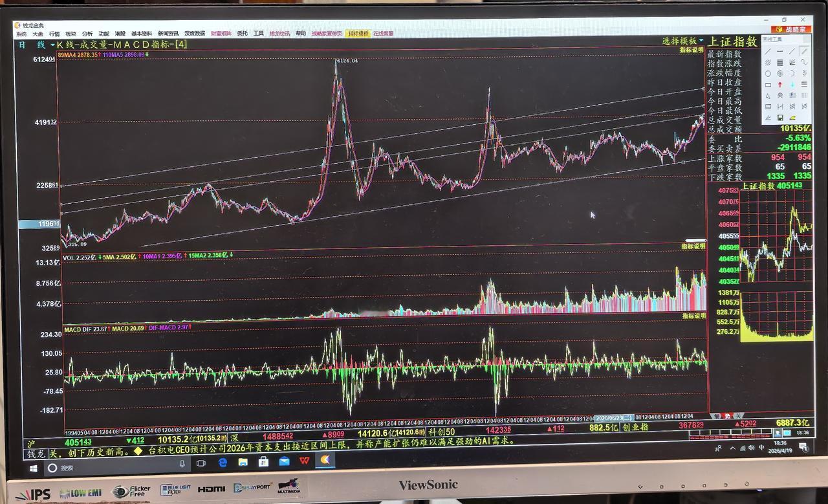Open the 在线客服 link

(x=383, y=34)
